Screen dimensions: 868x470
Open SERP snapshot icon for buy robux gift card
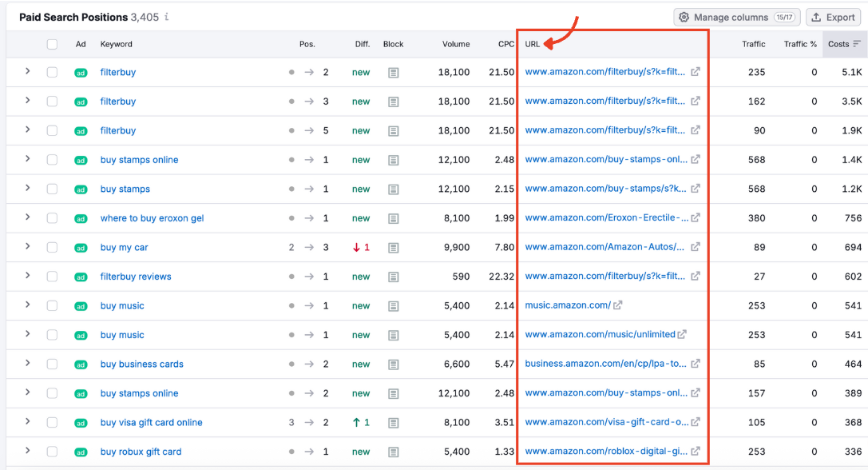pos(392,452)
